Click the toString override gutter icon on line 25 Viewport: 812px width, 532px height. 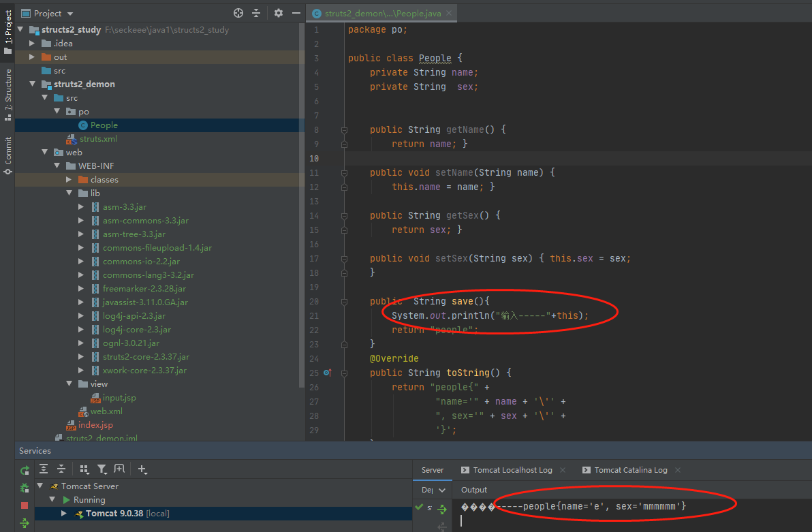coord(327,373)
